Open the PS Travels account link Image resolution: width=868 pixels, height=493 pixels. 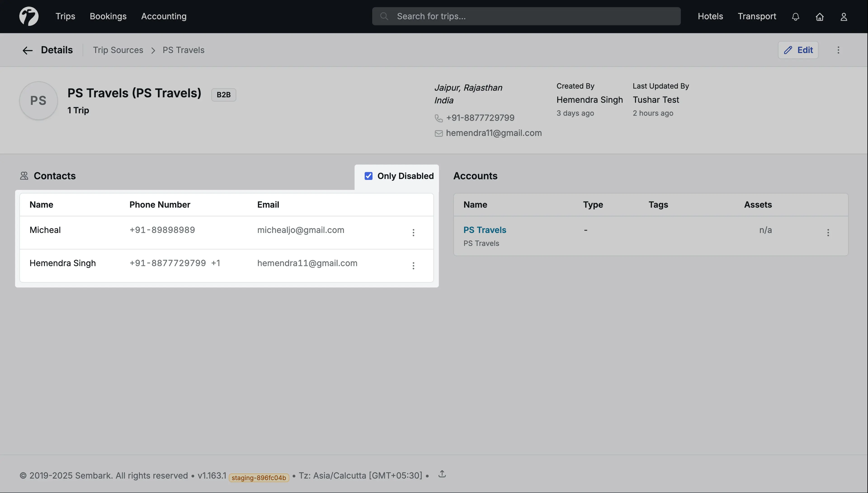484,230
